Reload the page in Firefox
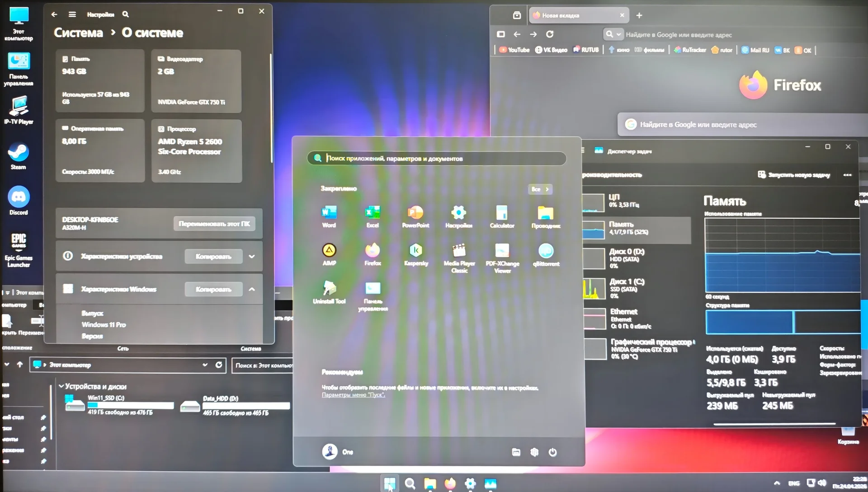This screenshot has width=868, height=492. 550,34
